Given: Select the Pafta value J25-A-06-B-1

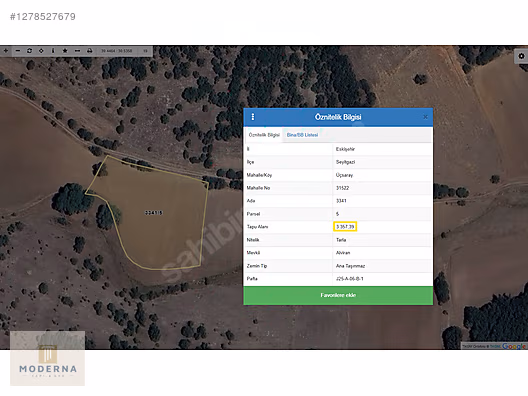Looking at the screenshot, I should pos(350,279).
